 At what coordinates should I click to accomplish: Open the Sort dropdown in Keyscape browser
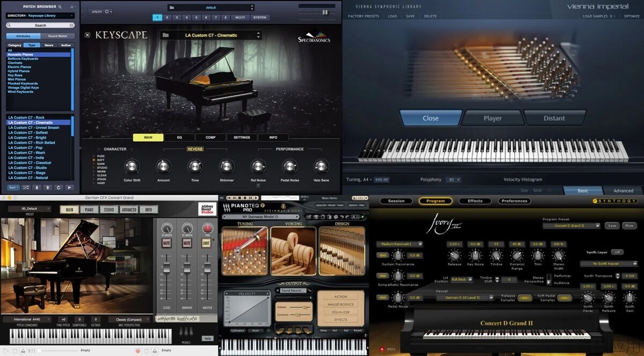pos(13,187)
